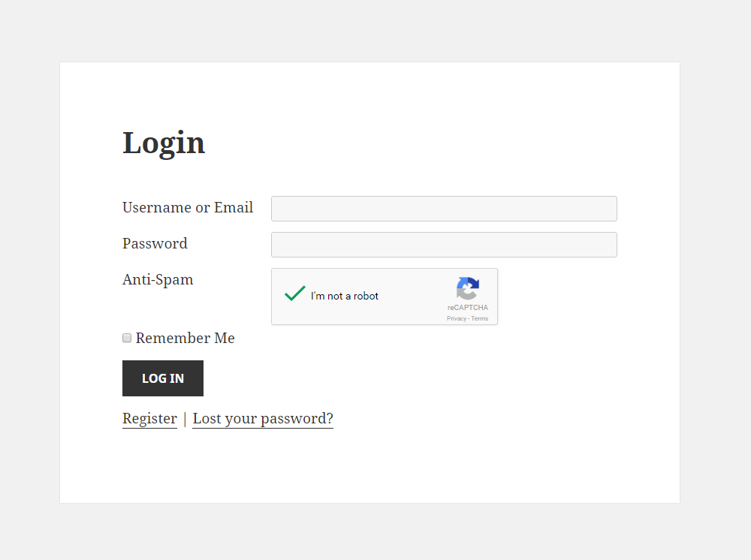Viewport: 751px width, 560px height.
Task: Toggle the Remember Me checkbox
Action: point(127,338)
